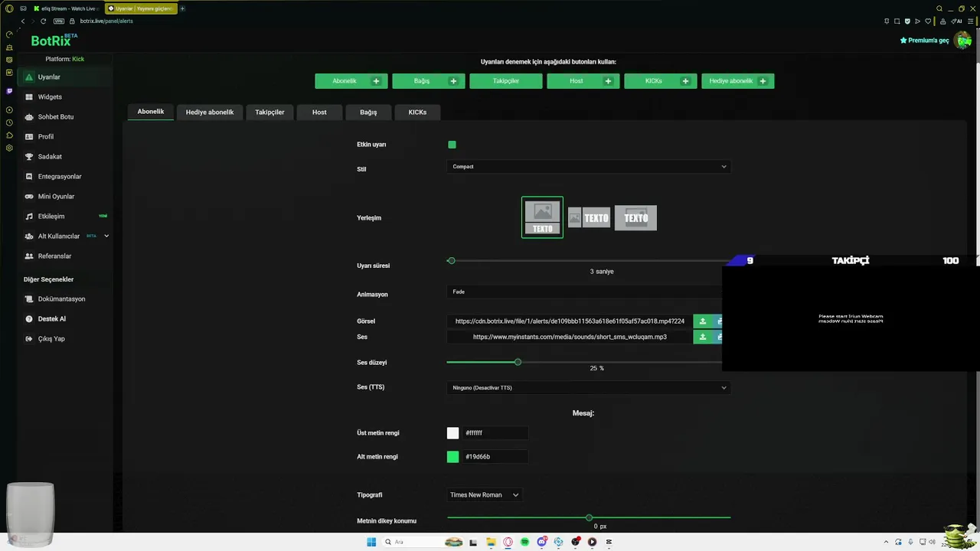
Task: Upload a file for the Görsel field
Action: (x=703, y=321)
